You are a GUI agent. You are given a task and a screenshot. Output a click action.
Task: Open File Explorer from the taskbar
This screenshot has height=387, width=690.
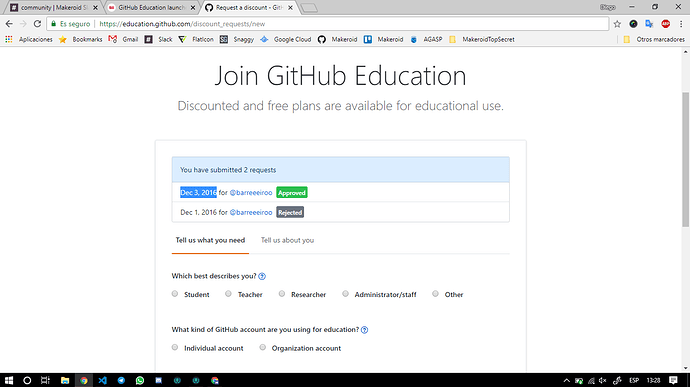[65, 380]
